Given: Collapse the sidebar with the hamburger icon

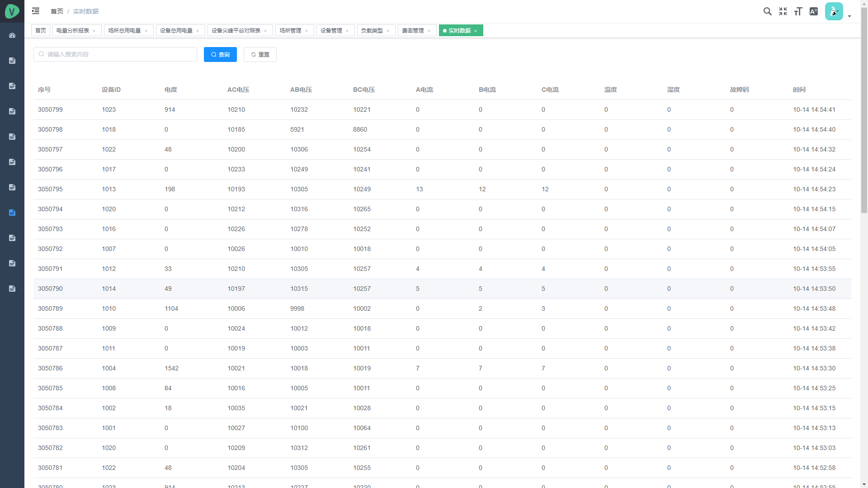Looking at the screenshot, I should tap(36, 11).
